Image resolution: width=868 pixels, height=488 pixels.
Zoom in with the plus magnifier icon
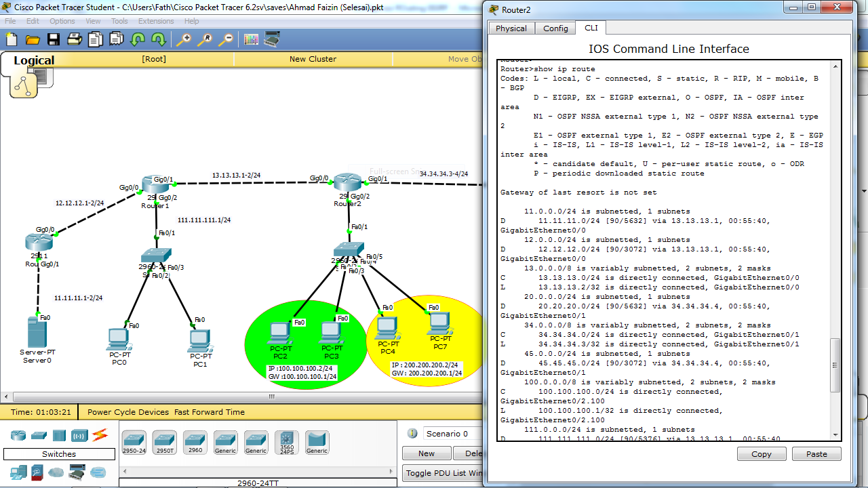pyautogui.click(x=183, y=39)
